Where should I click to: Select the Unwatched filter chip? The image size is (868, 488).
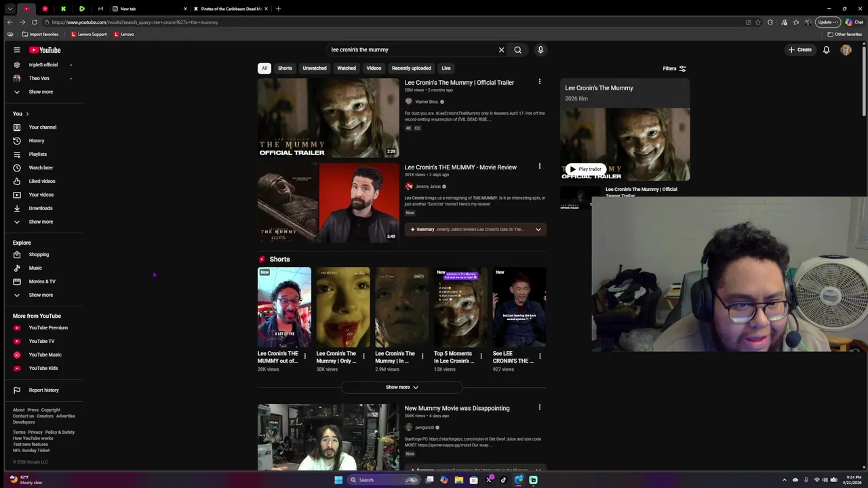(315, 68)
